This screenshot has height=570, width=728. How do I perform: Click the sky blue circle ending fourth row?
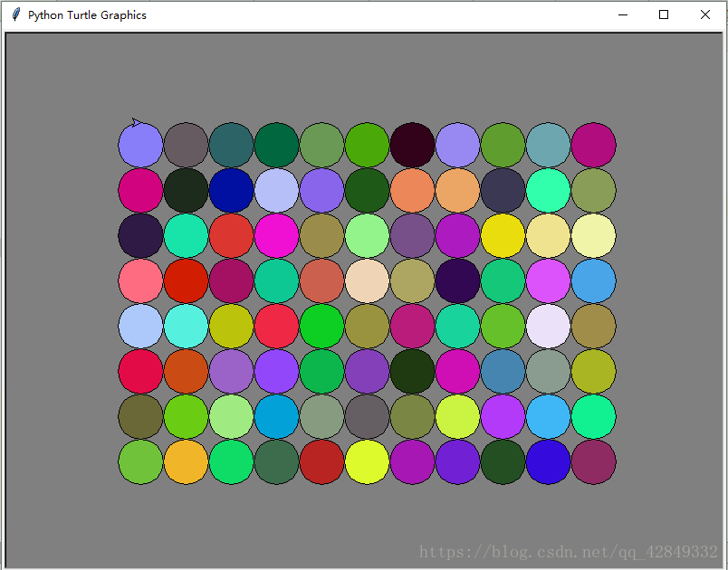point(594,281)
